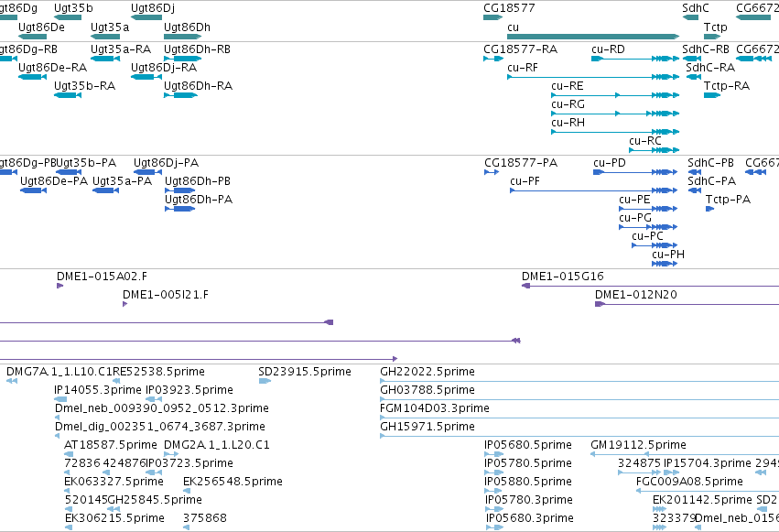The height and width of the screenshot is (532, 779).
Task: Click the Ugt35a-RA transcript label
Action: [x=121, y=49]
